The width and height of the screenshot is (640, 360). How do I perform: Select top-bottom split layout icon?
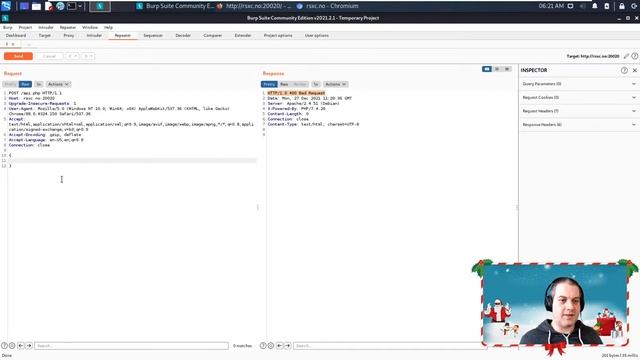(x=497, y=69)
